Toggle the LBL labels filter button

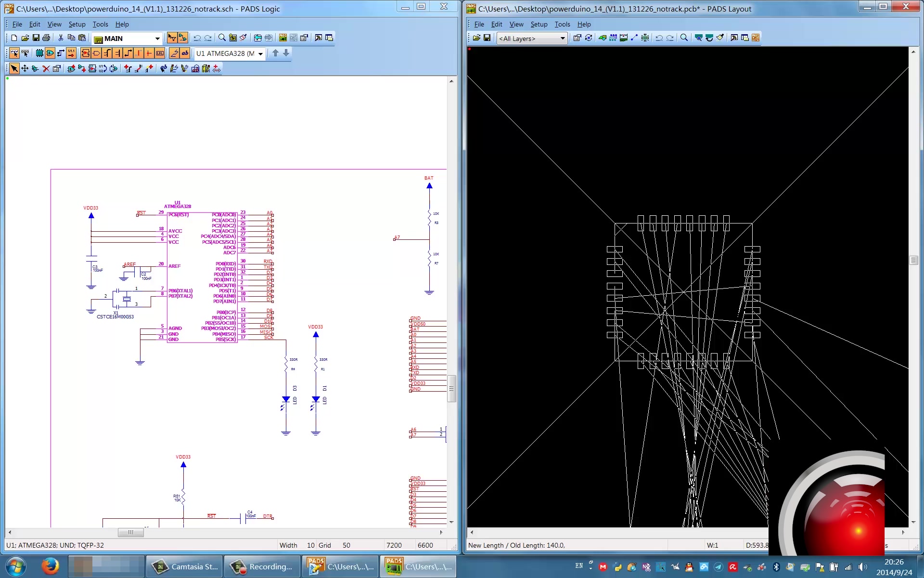[160, 53]
